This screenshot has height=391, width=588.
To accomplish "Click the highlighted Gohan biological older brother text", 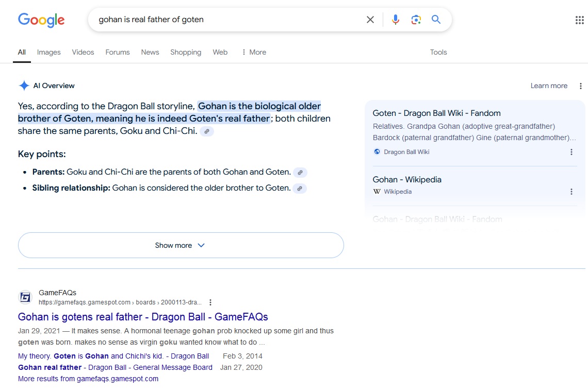I will click(169, 112).
